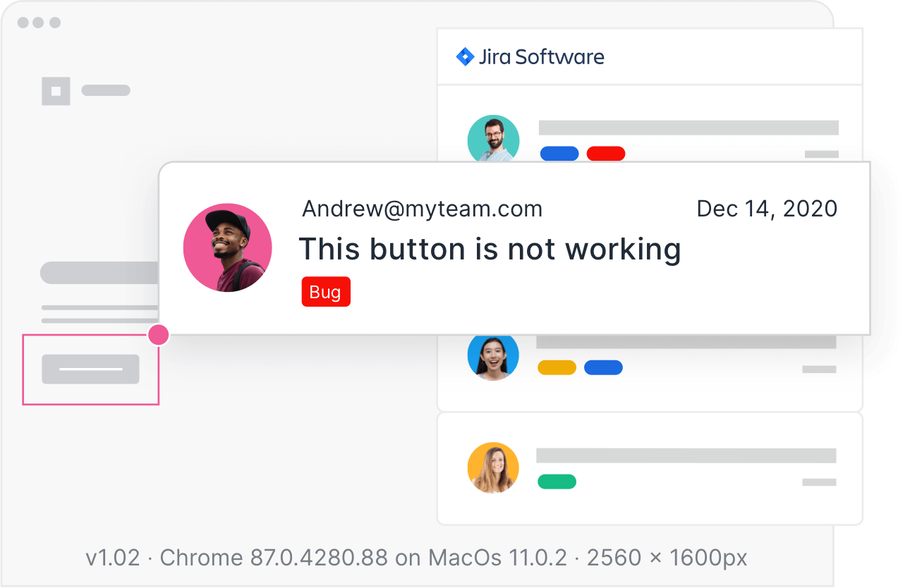Click the Andrew@myteam.com email address
The height and width of the screenshot is (588, 910).
point(422,209)
